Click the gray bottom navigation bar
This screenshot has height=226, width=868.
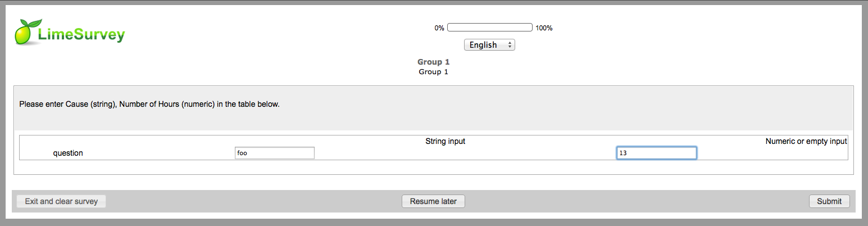[x=618, y=201]
